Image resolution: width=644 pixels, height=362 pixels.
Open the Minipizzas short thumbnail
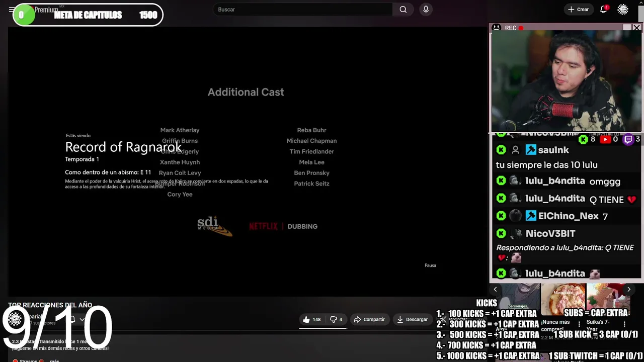point(563,300)
